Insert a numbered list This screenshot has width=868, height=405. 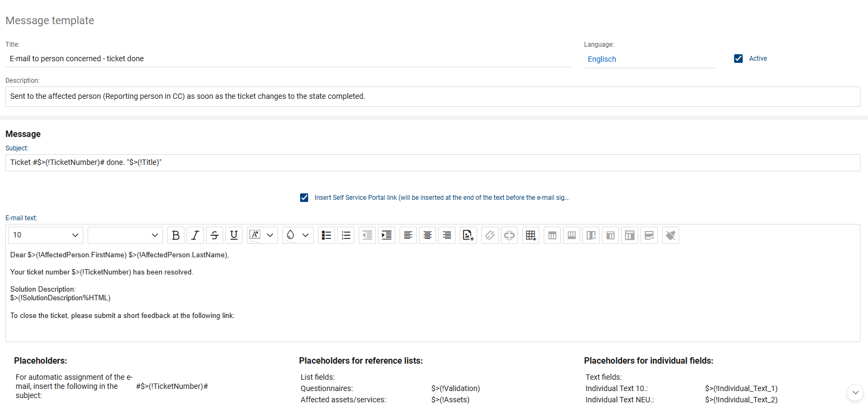pyautogui.click(x=346, y=235)
